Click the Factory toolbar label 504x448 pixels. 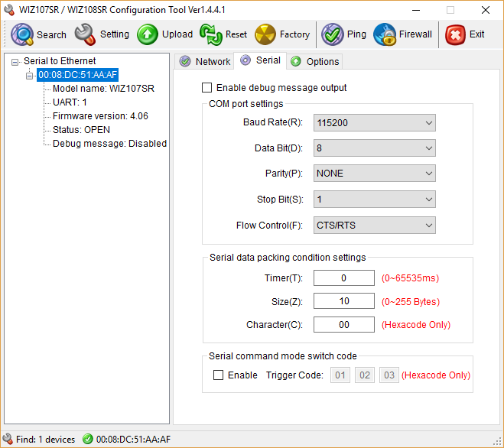(x=294, y=34)
